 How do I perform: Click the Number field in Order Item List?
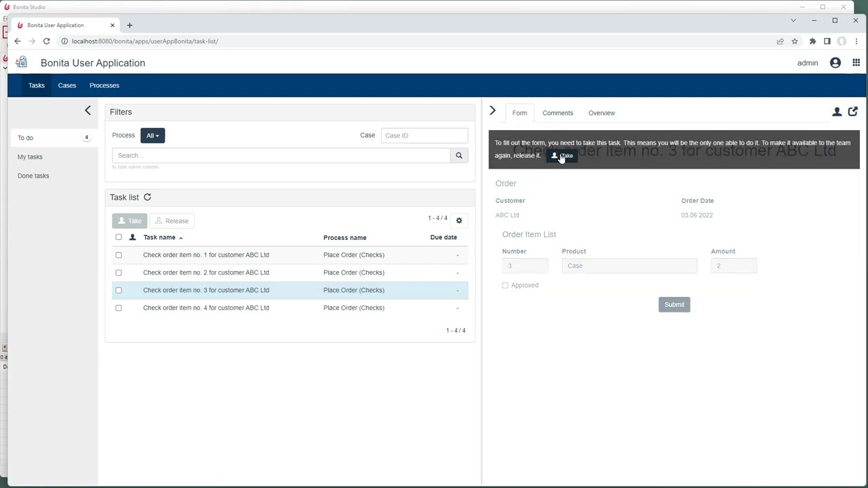point(526,266)
